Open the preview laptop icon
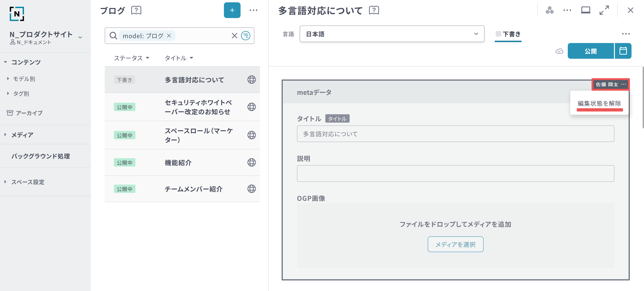This screenshot has height=291, width=644. [x=585, y=10]
